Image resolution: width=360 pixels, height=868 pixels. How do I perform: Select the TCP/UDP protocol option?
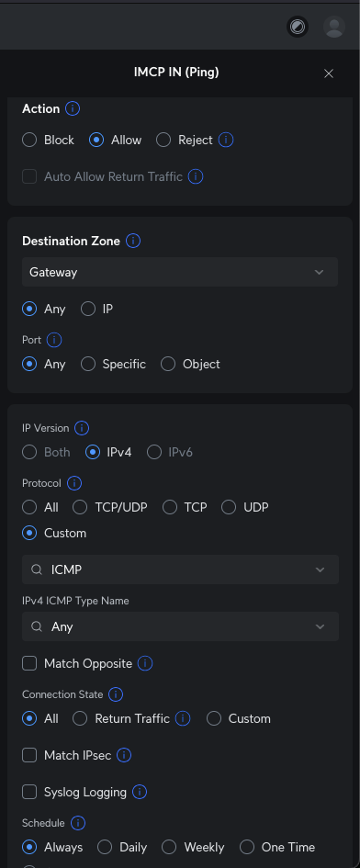point(80,507)
